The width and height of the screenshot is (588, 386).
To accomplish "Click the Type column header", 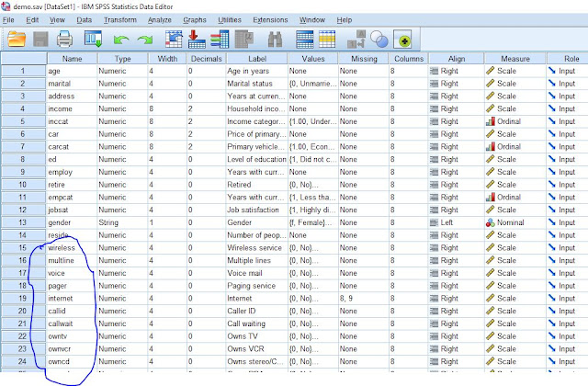I will click(122, 59).
